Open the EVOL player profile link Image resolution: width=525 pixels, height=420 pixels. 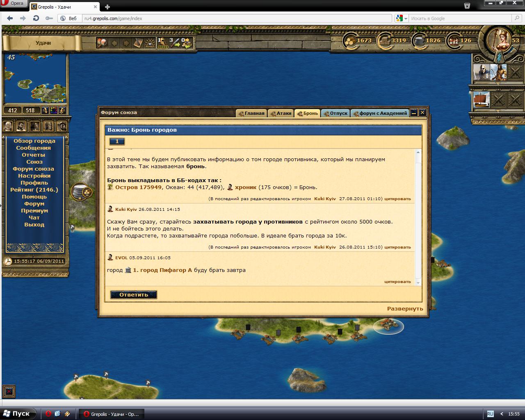[121, 258]
